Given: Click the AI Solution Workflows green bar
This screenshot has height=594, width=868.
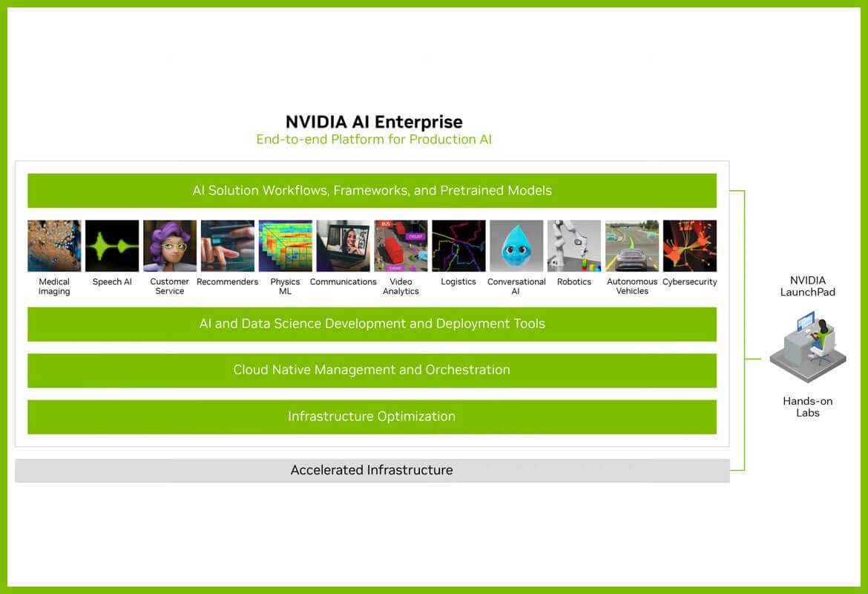Looking at the screenshot, I should tap(372, 191).
